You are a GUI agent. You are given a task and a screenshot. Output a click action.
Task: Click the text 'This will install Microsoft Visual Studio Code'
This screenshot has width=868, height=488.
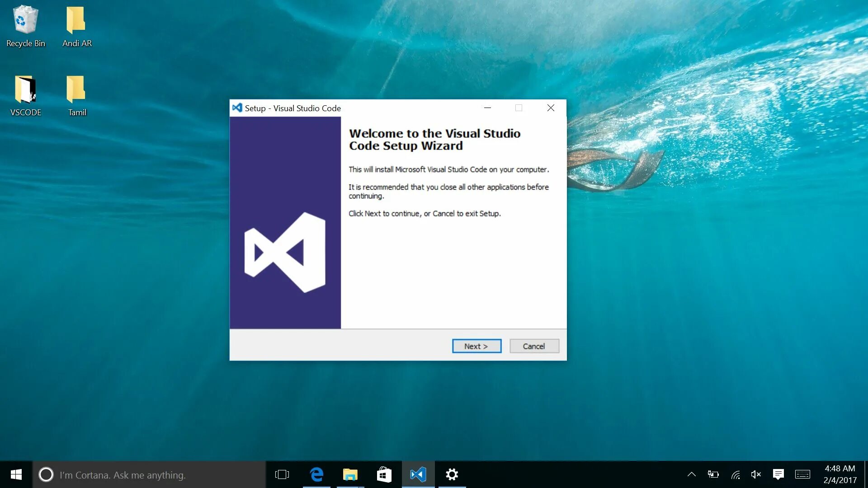[x=418, y=169]
